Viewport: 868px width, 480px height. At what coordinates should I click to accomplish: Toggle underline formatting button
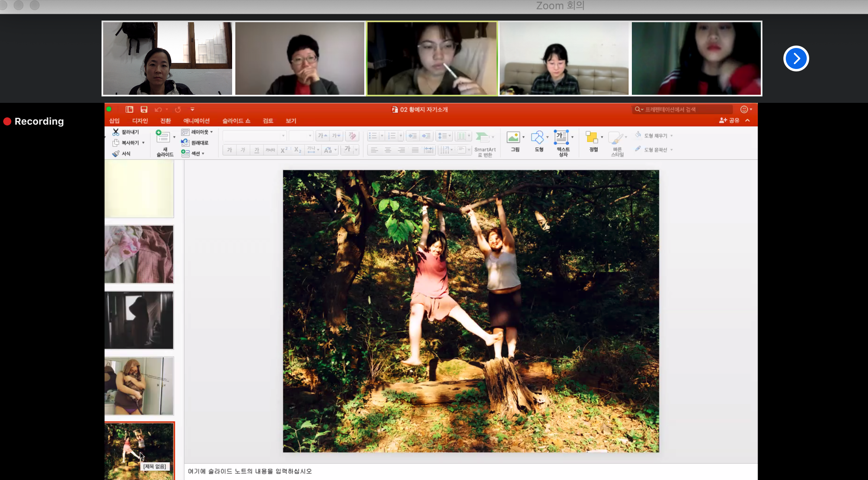click(257, 150)
